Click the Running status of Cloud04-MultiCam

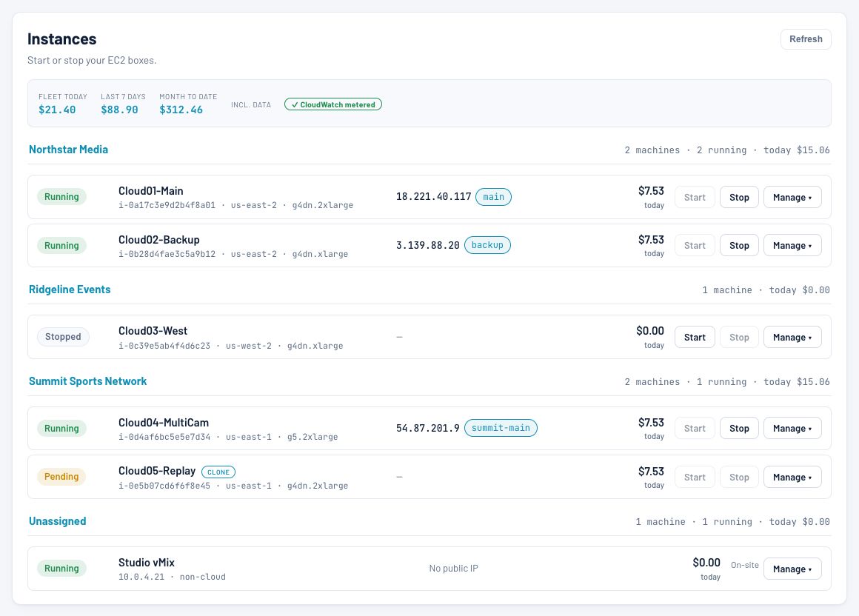pos(61,428)
